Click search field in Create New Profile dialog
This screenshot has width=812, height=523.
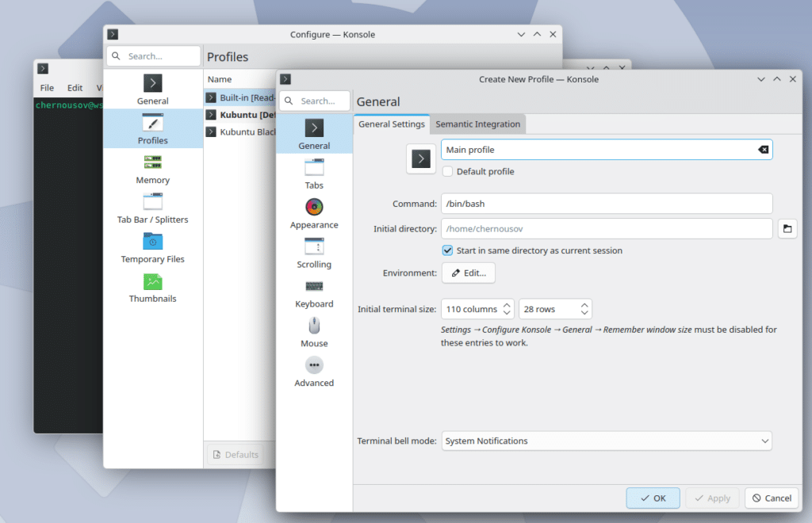click(x=315, y=101)
